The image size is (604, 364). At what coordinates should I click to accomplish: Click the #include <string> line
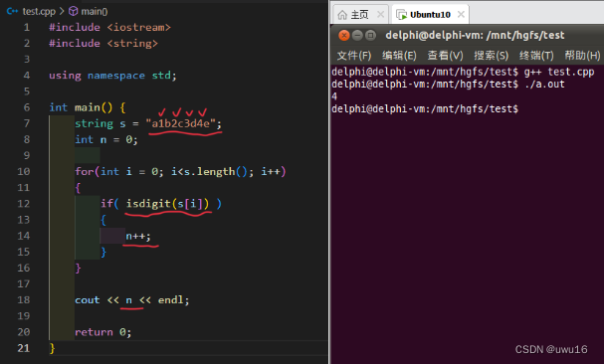point(103,43)
